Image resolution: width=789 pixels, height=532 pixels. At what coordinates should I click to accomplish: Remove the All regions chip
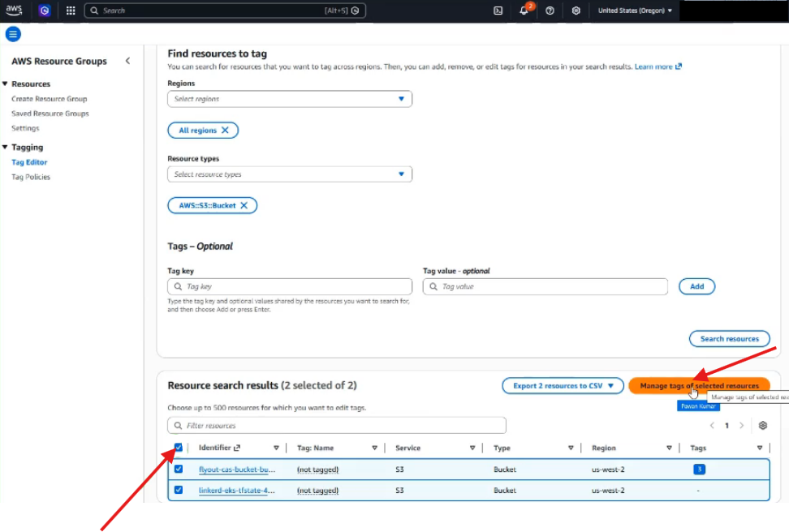click(x=225, y=131)
